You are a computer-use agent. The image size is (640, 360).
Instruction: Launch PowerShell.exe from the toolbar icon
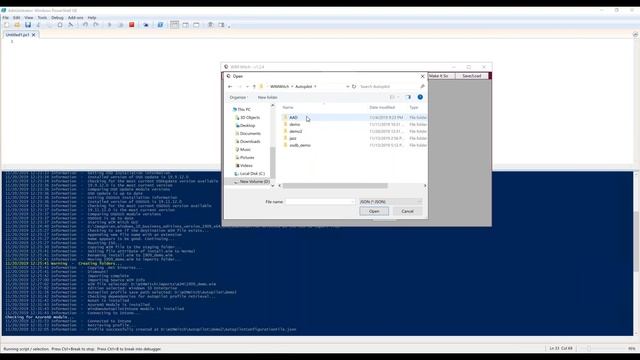(x=160, y=25)
